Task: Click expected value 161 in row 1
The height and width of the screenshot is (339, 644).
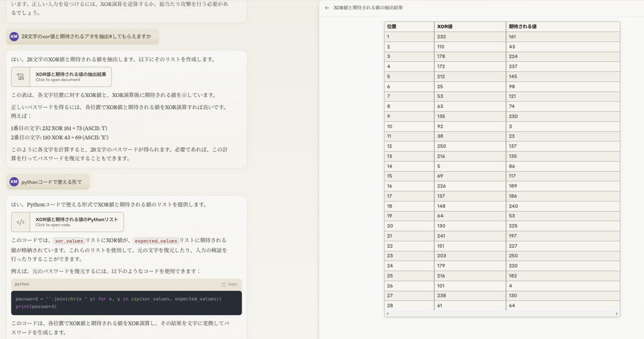Action: [x=513, y=36]
